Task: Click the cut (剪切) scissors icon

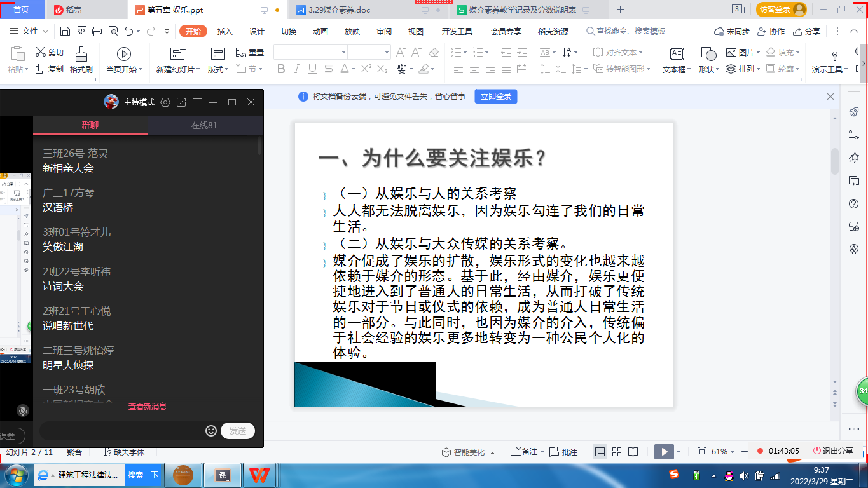Action: (x=41, y=53)
